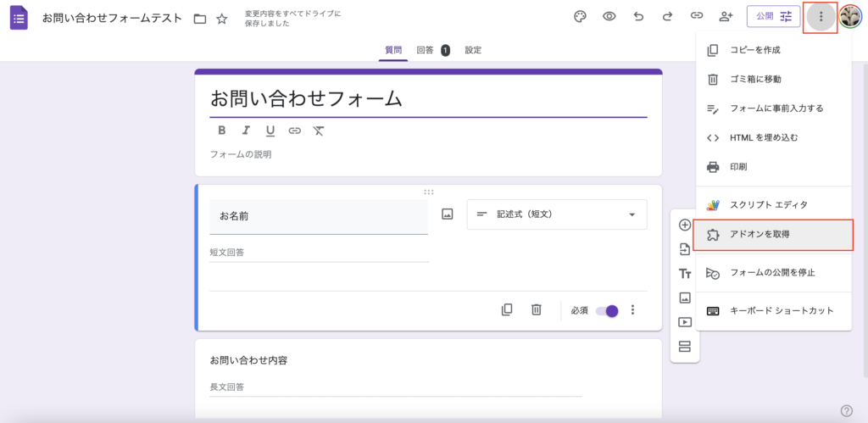Choose HTML を埋め込む menu item
This screenshot has width=868, height=423.
[x=773, y=137]
